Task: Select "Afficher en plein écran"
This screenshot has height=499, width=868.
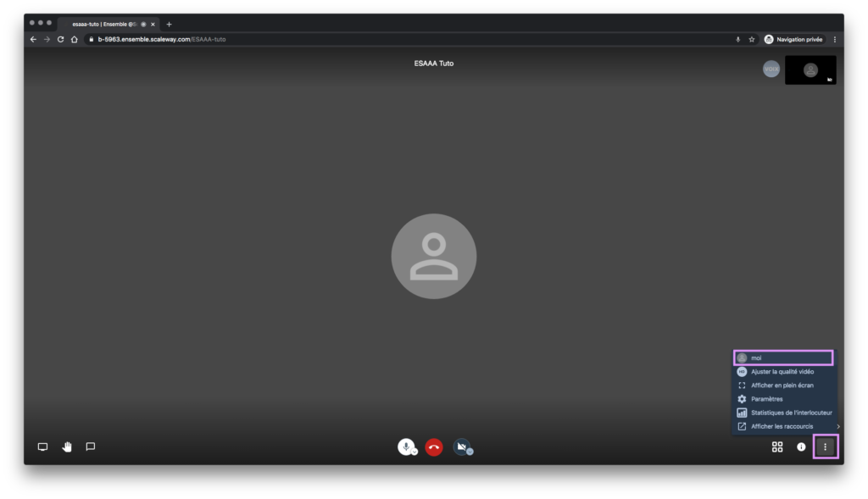Action: [782, 385]
